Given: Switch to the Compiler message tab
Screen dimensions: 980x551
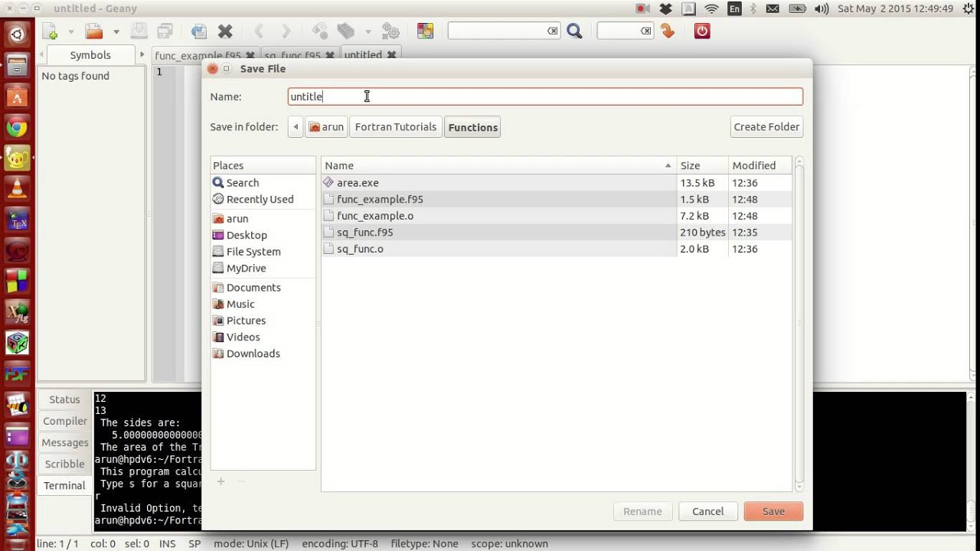Looking at the screenshot, I should pos(65,421).
